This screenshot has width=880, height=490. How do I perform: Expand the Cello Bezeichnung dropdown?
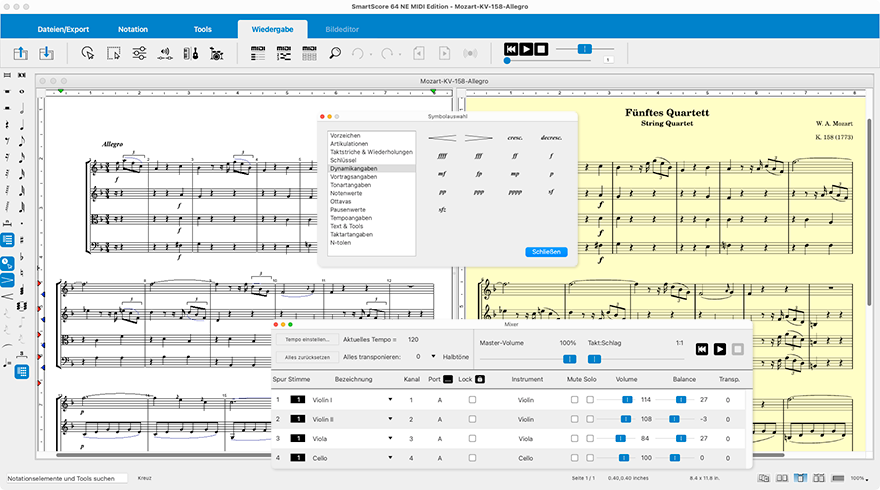pos(391,457)
